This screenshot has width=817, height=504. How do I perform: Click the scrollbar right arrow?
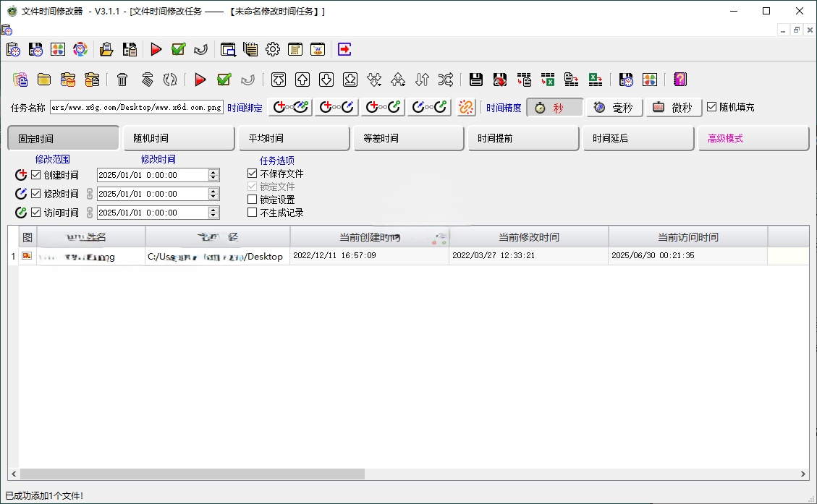[x=803, y=474]
